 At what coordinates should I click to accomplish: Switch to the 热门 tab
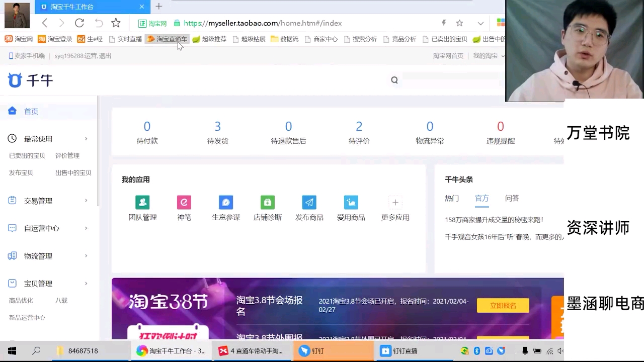coord(452,198)
